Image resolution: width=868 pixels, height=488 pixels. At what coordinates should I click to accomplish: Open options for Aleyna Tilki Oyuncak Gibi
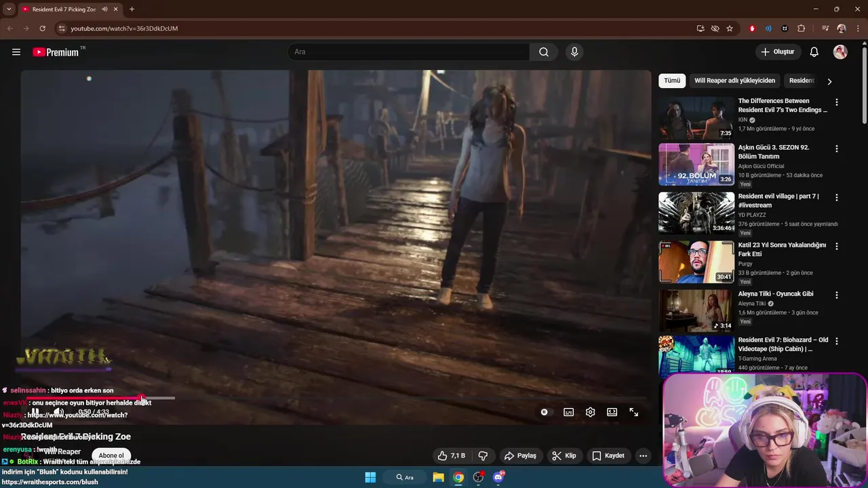click(837, 295)
